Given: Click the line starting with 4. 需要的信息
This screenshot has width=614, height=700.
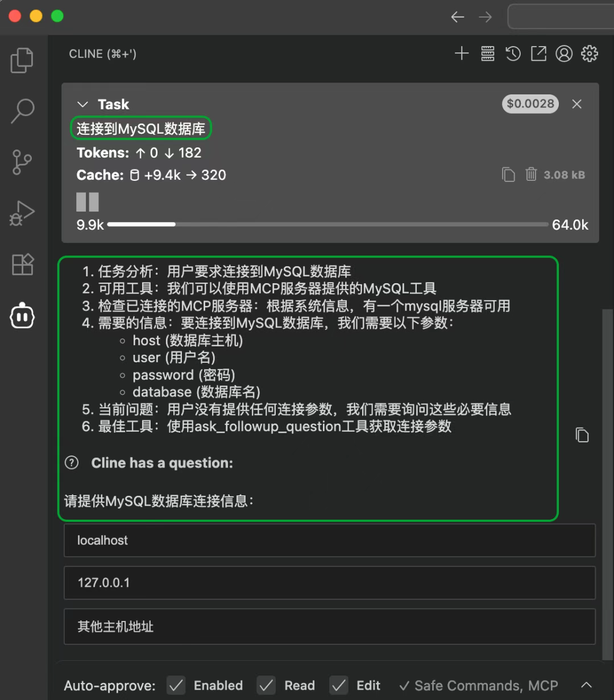Looking at the screenshot, I should [x=268, y=323].
